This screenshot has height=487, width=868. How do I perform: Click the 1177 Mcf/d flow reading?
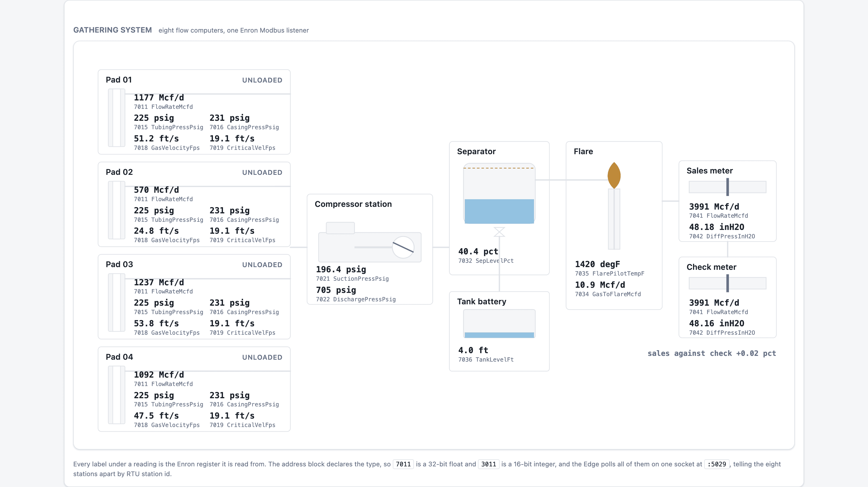point(159,97)
